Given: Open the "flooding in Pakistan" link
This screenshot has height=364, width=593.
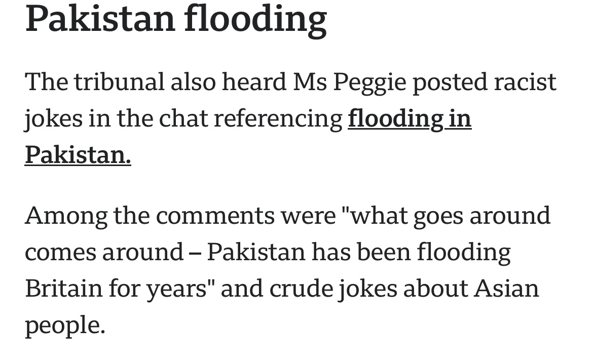Looking at the screenshot, I should point(409,119).
